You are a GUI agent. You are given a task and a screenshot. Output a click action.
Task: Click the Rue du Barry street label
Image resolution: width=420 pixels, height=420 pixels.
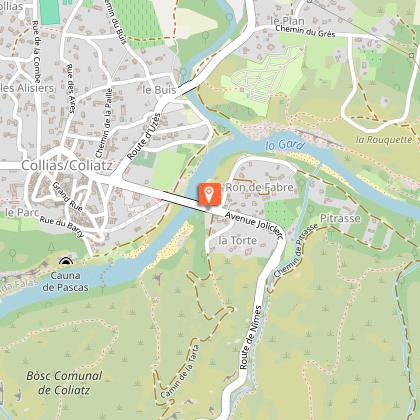pos(62,227)
